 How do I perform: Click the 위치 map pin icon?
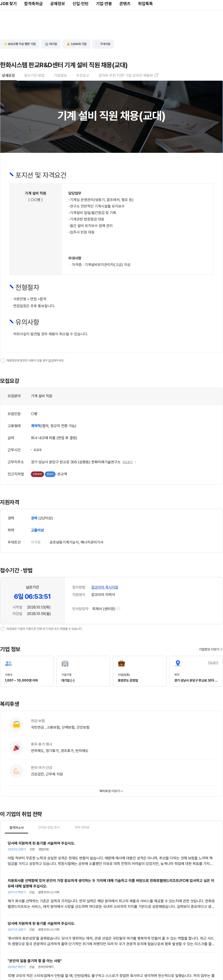[x=178, y=663]
